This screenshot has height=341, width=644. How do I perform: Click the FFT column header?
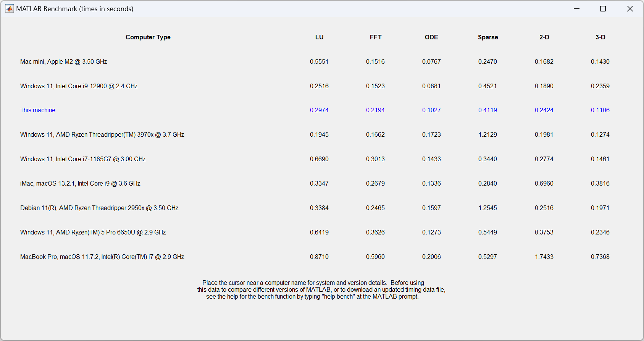pyautogui.click(x=376, y=37)
